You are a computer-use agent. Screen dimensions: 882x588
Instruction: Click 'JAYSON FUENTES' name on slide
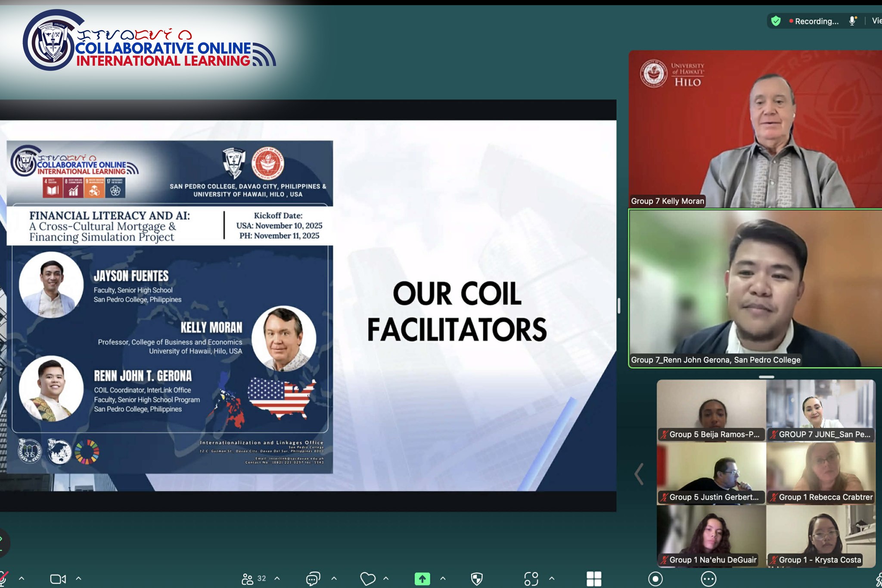pyautogui.click(x=131, y=276)
